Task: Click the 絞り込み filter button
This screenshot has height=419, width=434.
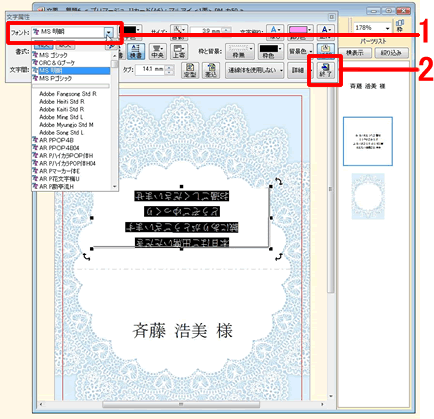Action: [x=391, y=53]
